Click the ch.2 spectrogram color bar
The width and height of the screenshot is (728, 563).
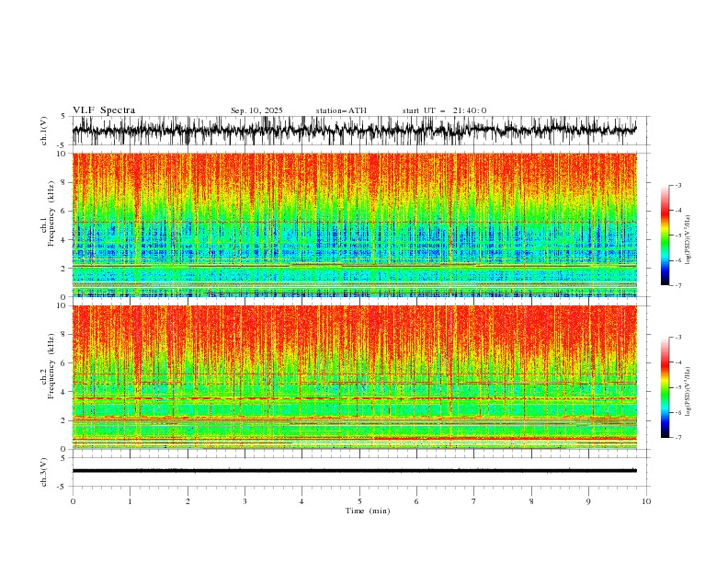(x=665, y=387)
